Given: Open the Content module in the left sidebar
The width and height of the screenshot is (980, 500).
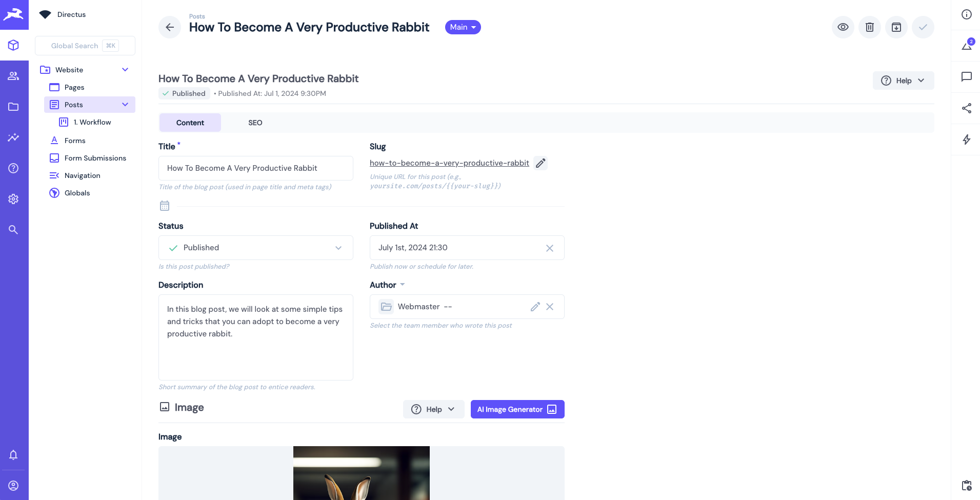Looking at the screenshot, I should pyautogui.click(x=14, y=45).
